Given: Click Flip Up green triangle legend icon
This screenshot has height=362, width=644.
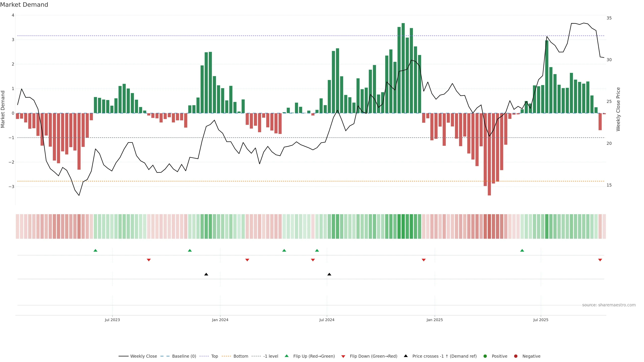Looking at the screenshot, I should click(x=287, y=356).
